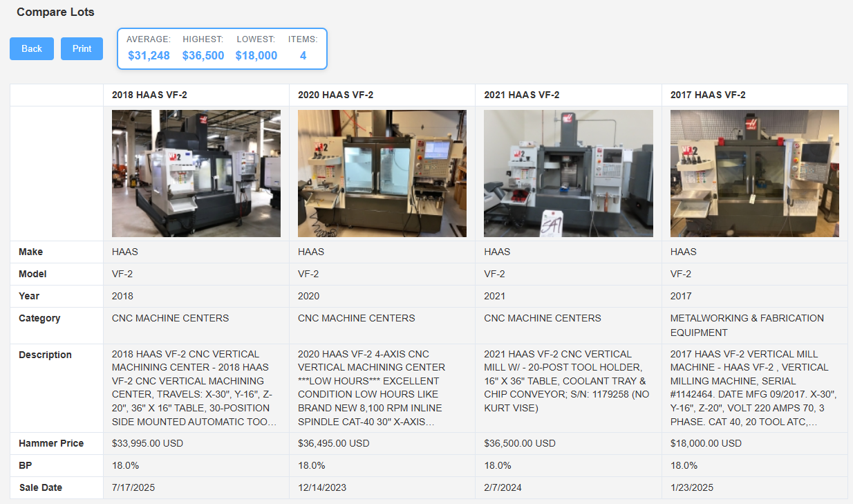
Task: Click the Description row label
Action: pyautogui.click(x=45, y=355)
